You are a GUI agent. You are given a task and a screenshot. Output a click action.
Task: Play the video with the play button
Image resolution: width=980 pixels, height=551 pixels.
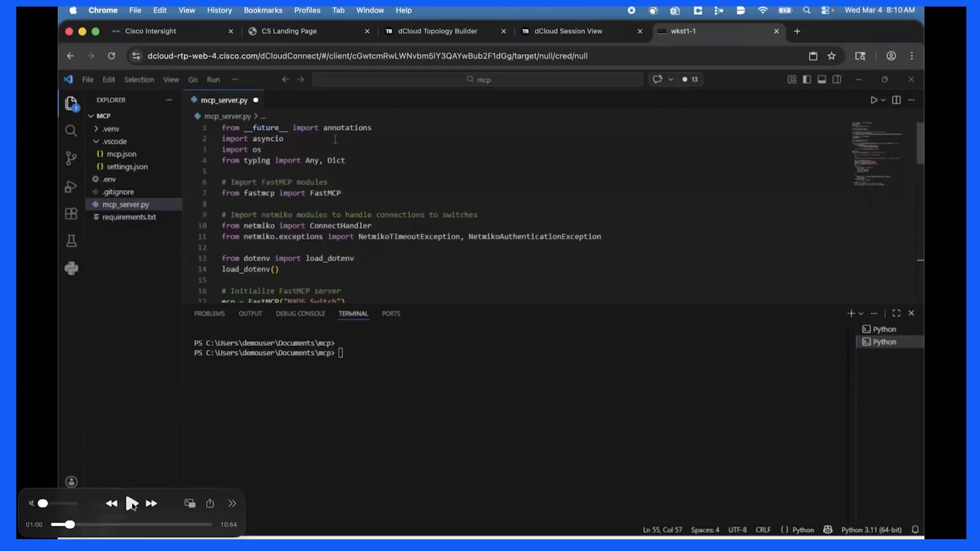[x=132, y=504]
